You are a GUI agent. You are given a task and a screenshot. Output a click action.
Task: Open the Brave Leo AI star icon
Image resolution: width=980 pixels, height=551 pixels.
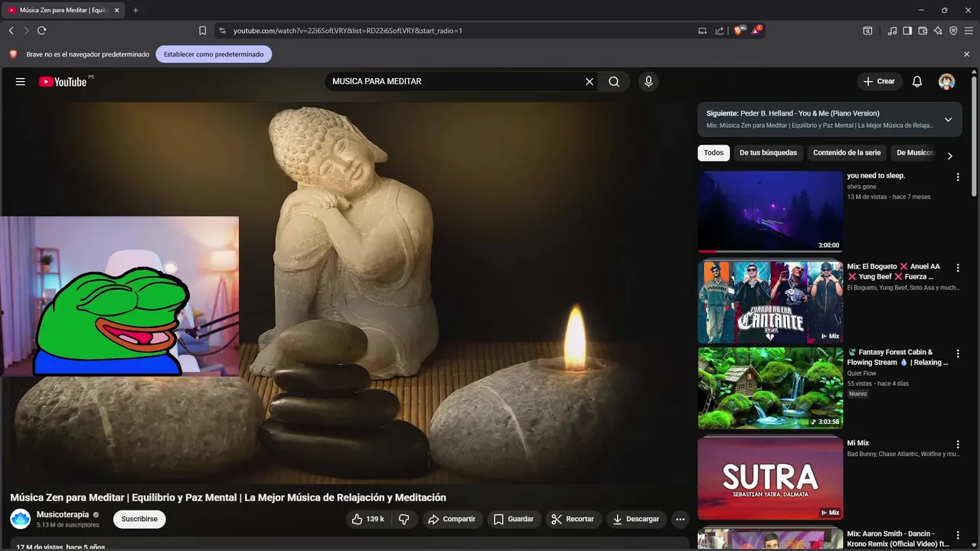[938, 31]
